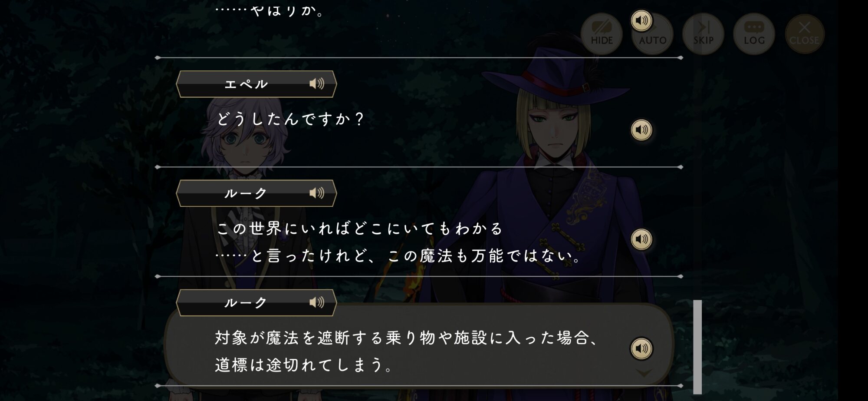The image size is (868, 401).
Task: Toggle AUTO play mode
Action: [x=652, y=34]
